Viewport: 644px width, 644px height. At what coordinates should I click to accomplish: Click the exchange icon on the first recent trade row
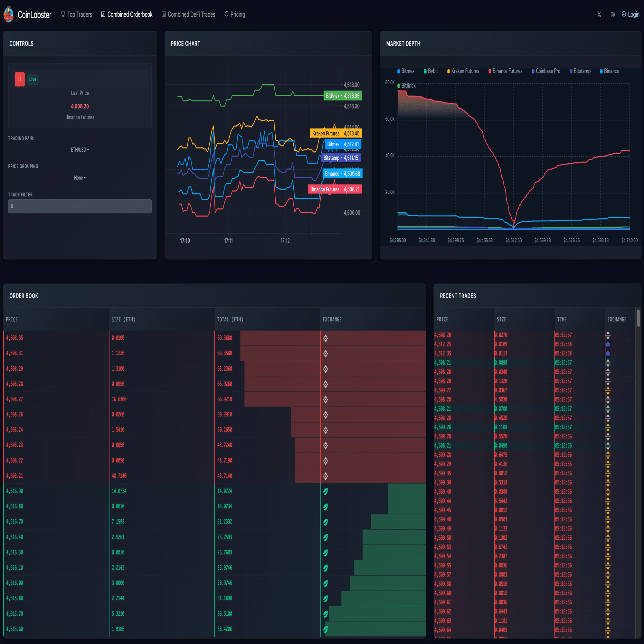pos(608,335)
